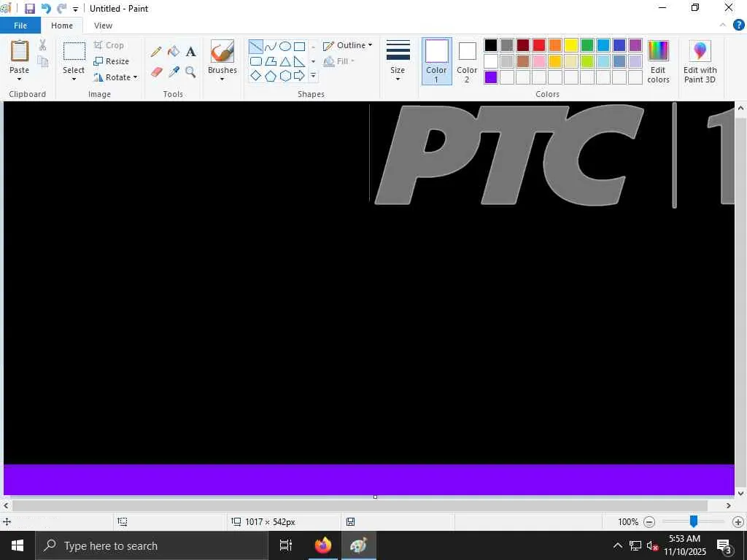Open the Windows Start menu

tap(18, 545)
